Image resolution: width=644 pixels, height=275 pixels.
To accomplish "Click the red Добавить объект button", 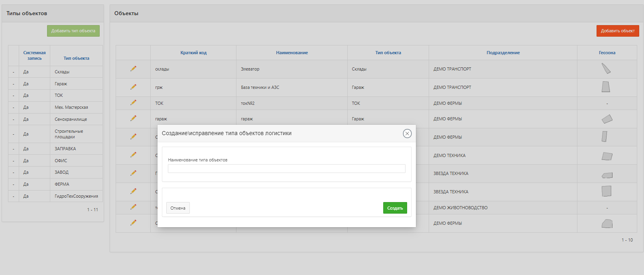I will pyautogui.click(x=617, y=31).
